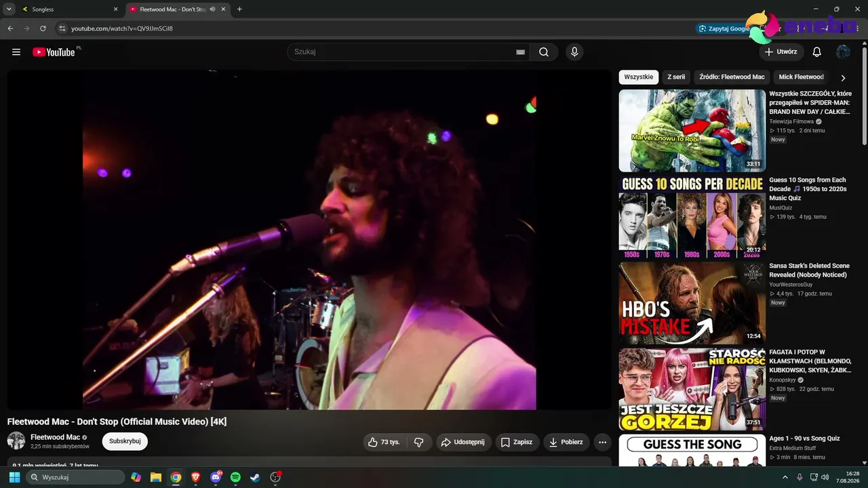Show next filter chips with arrow
This screenshot has width=868, height=488.
(x=843, y=77)
